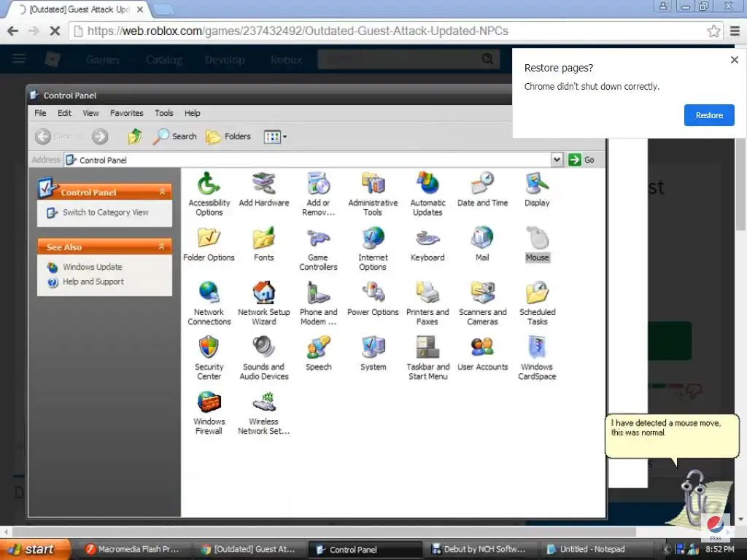
Task: Open Add or Remove Programs
Action: [x=318, y=194]
